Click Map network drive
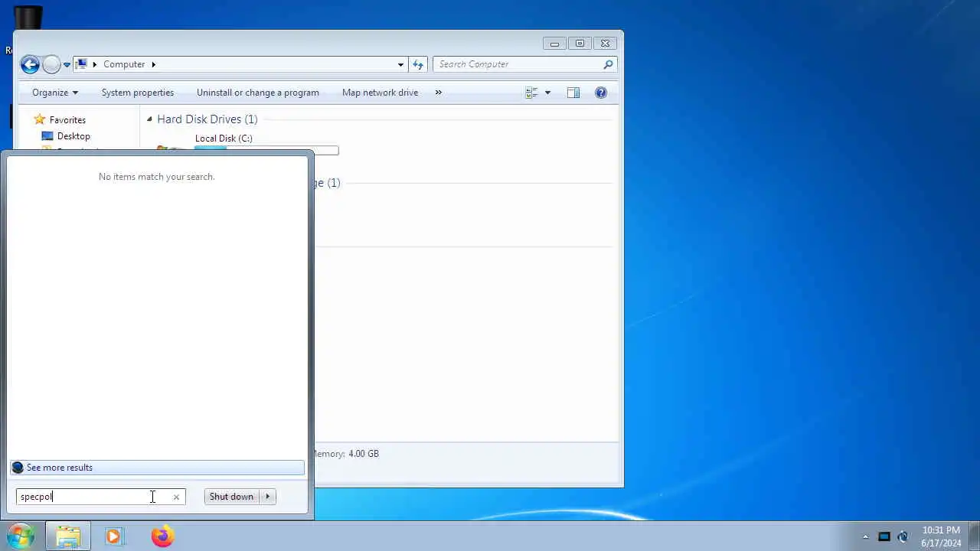 tap(380, 93)
